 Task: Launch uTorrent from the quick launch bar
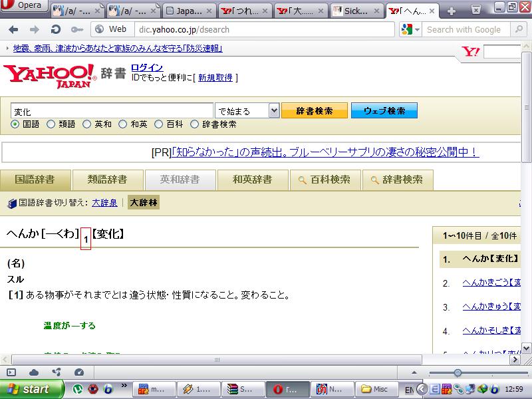[x=78, y=390]
